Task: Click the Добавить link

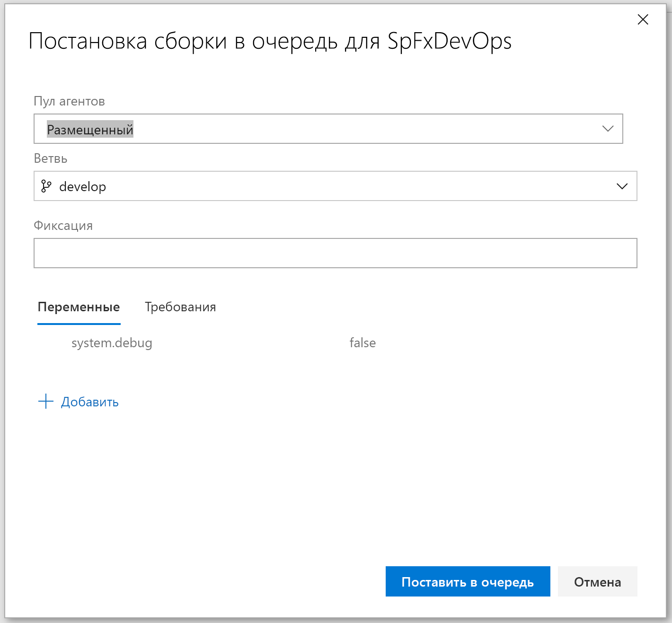Action: (89, 402)
